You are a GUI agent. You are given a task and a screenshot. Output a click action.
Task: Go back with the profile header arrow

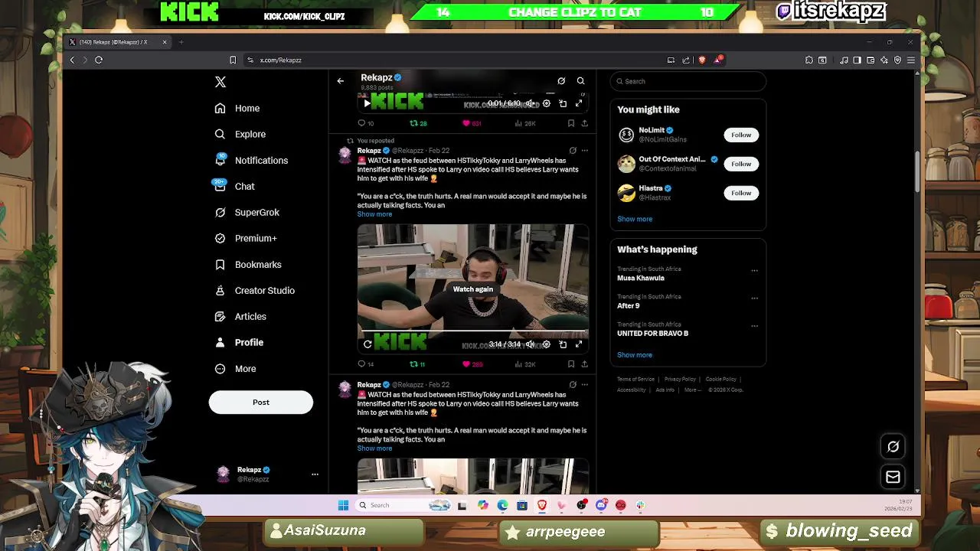(x=341, y=80)
